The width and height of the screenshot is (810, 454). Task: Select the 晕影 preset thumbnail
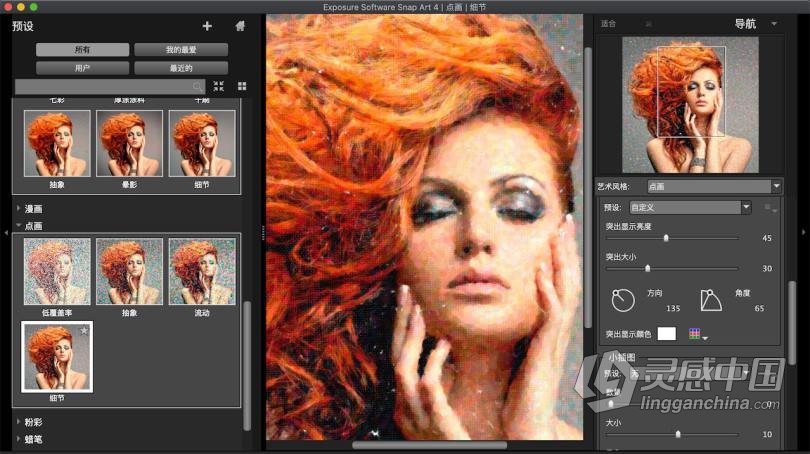(129, 144)
